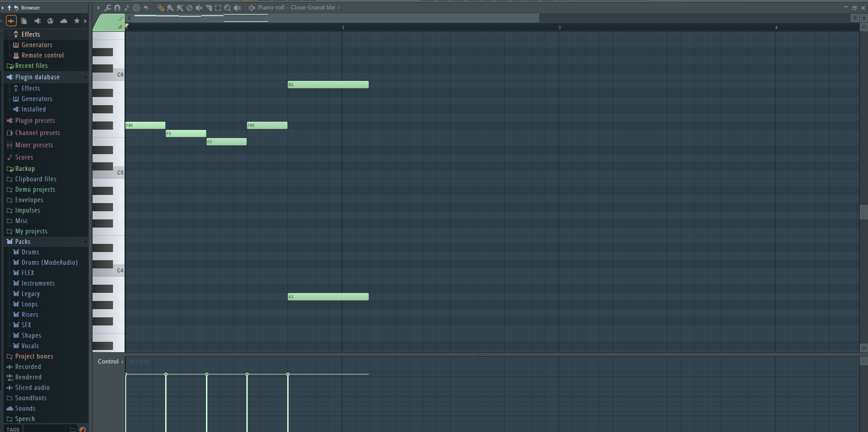Open the wrench Tools menu
Screen dimensions: 868x432
108,8
